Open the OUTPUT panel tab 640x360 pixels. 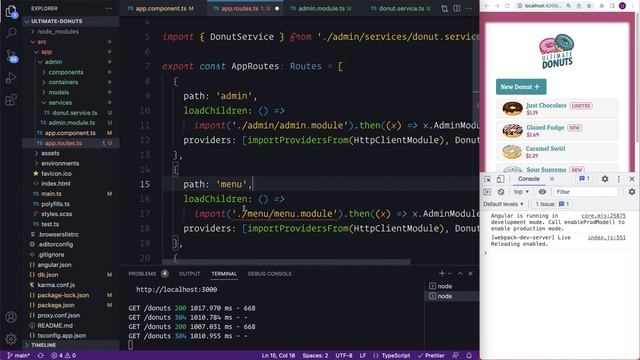click(x=189, y=274)
